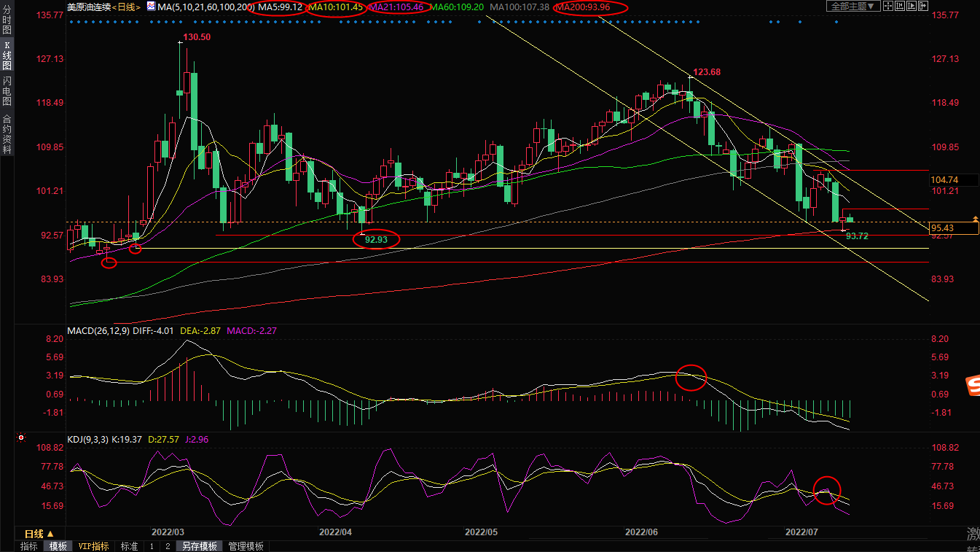Select the 闪电图 side tab
980x552 pixels.
(7, 91)
